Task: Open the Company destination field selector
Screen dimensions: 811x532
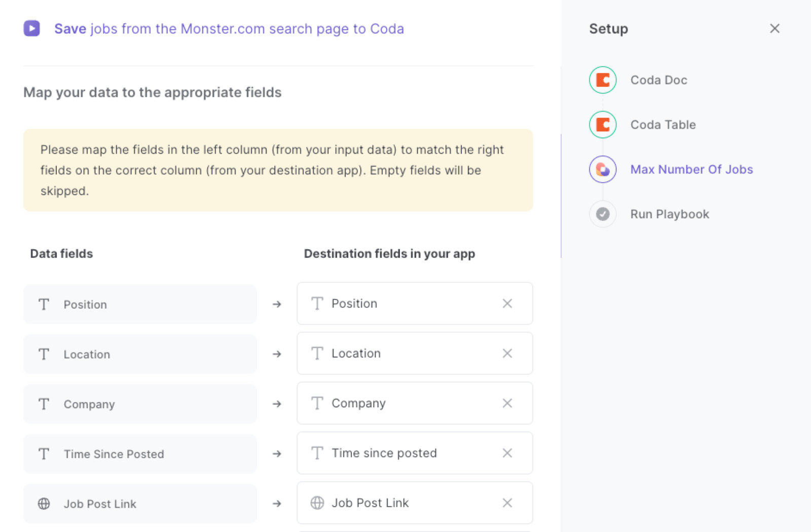Action: [x=415, y=403]
